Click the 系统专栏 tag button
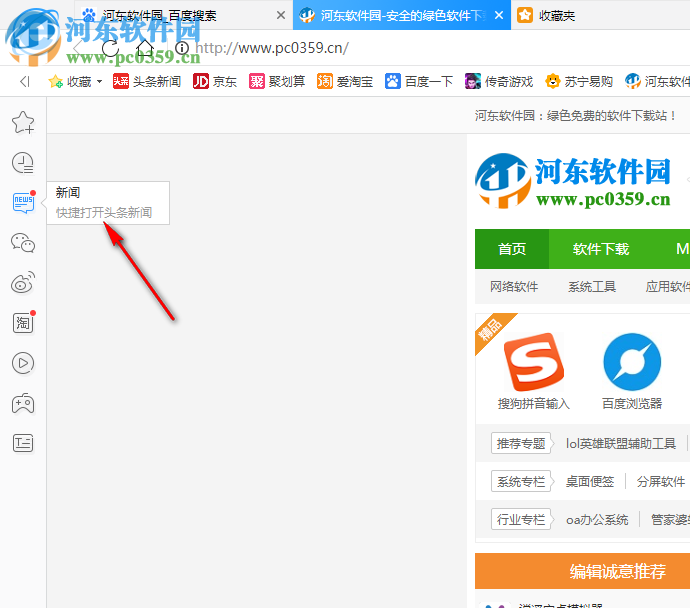The height and width of the screenshot is (608, 690). point(521,481)
